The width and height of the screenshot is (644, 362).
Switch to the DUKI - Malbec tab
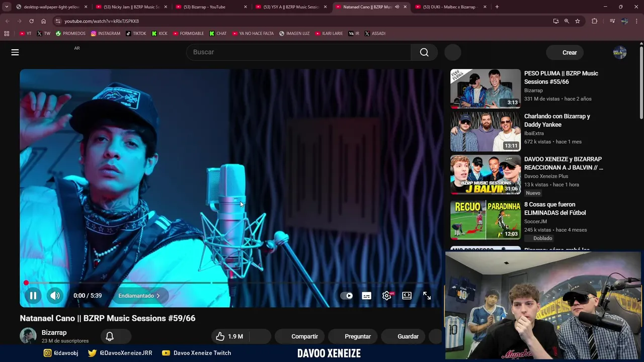[x=451, y=7]
